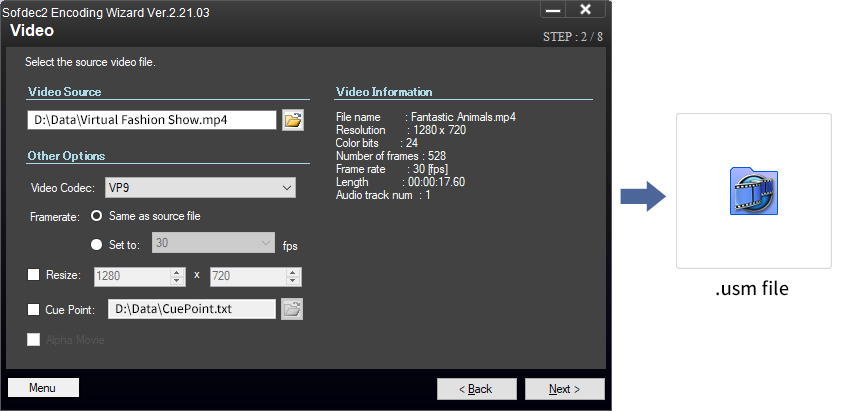Screen dimensions: 848x411
Task: Click the Menu button
Action: (x=43, y=388)
